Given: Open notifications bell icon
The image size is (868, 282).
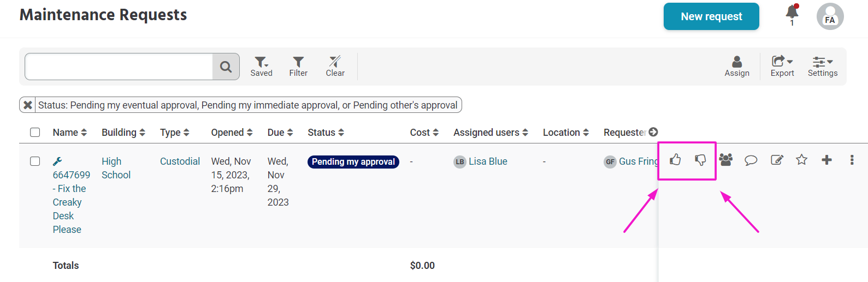Looking at the screenshot, I should pyautogui.click(x=792, y=11).
